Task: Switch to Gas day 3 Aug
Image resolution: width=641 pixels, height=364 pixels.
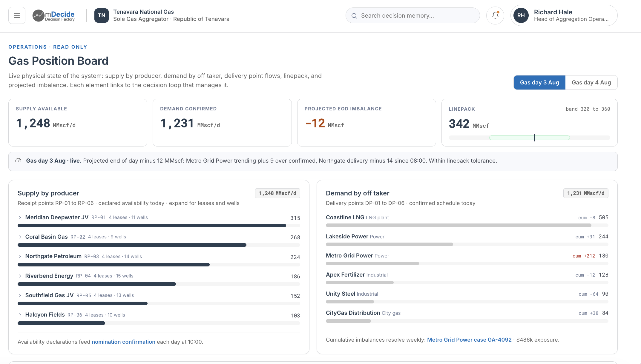Action: [x=539, y=83]
